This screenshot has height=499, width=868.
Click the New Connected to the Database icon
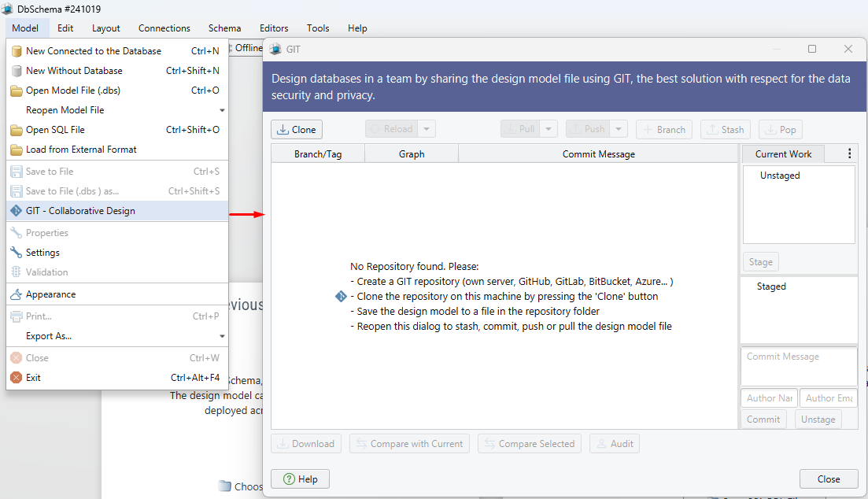point(17,51)
